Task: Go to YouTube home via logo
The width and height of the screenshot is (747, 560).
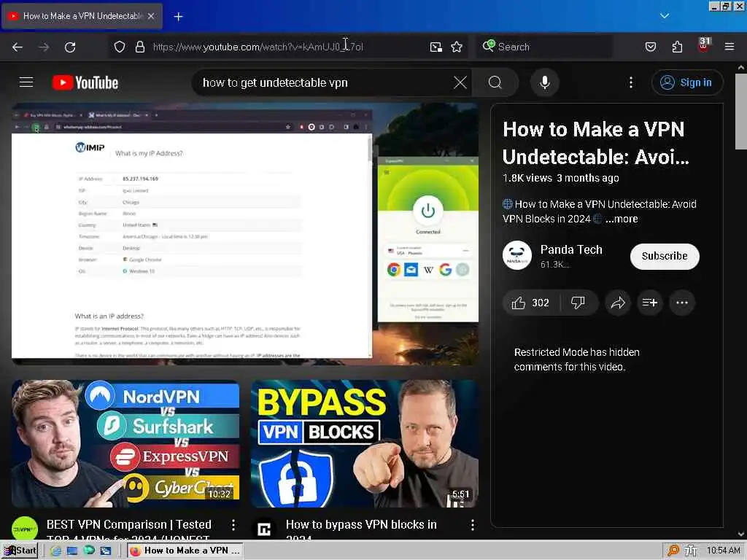Action: pos(85,82)
